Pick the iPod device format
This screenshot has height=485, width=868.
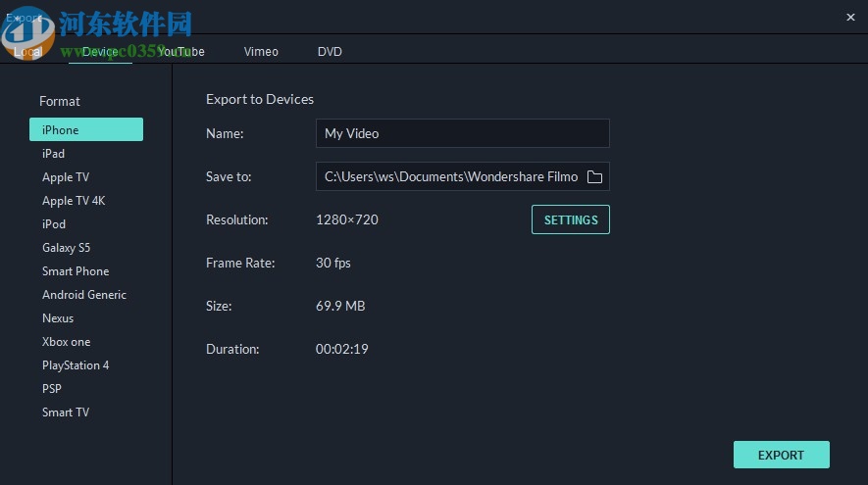pyautogui.click(x=54, y=224)
